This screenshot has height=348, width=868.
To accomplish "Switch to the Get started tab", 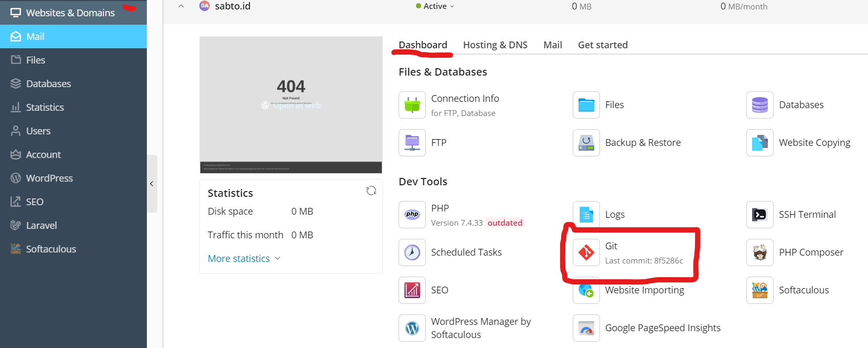I will coord(603,45).
